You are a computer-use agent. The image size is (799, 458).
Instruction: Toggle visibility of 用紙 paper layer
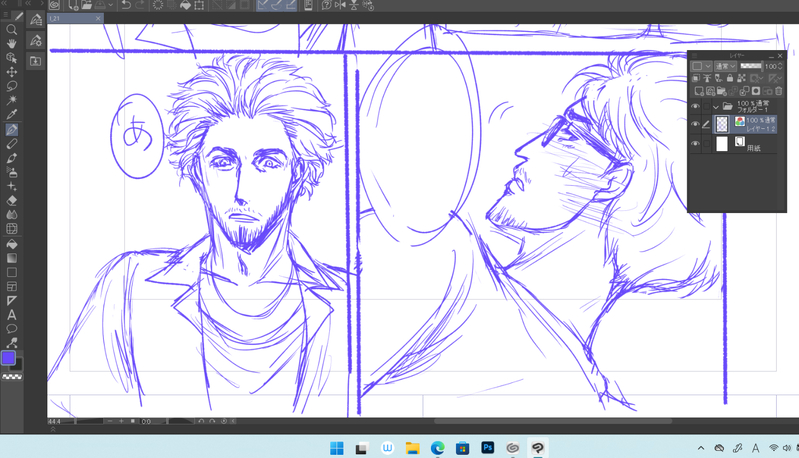(x=695, y=144)
